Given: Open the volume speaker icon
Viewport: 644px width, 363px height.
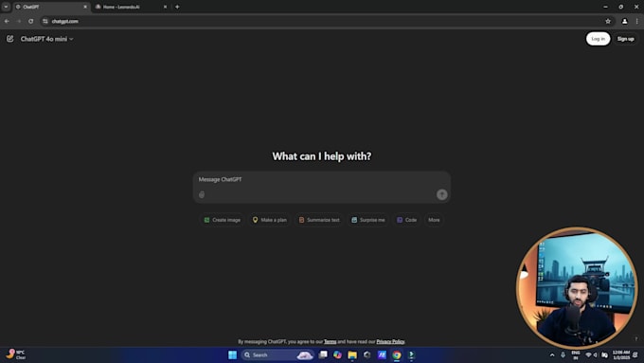Looking at the screenshot, I should 596,354.
